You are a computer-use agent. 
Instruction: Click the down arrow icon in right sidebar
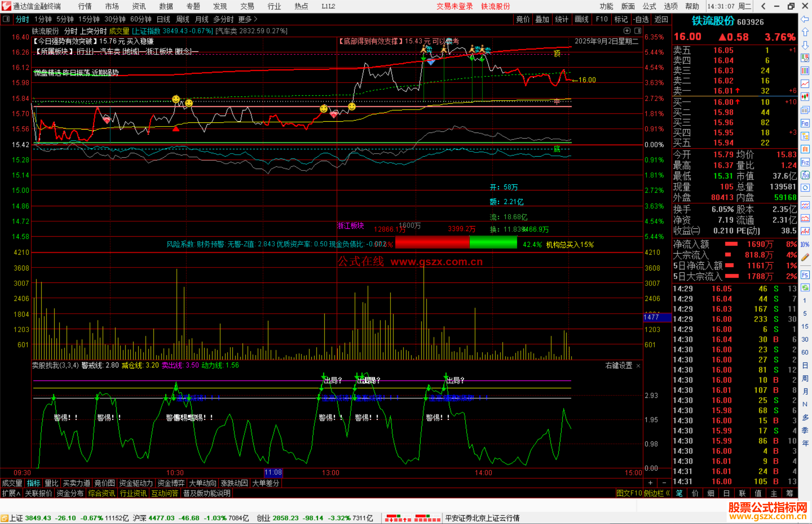click(805, 45)
